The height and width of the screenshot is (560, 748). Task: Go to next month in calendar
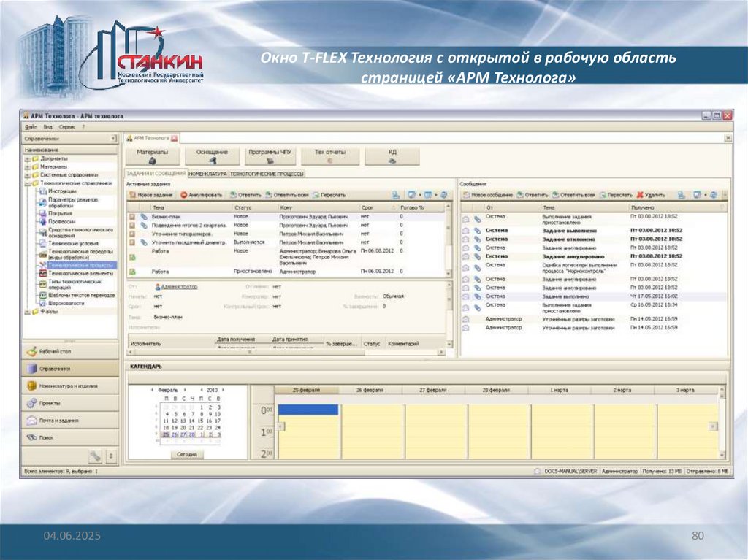(x=185, y=390)
